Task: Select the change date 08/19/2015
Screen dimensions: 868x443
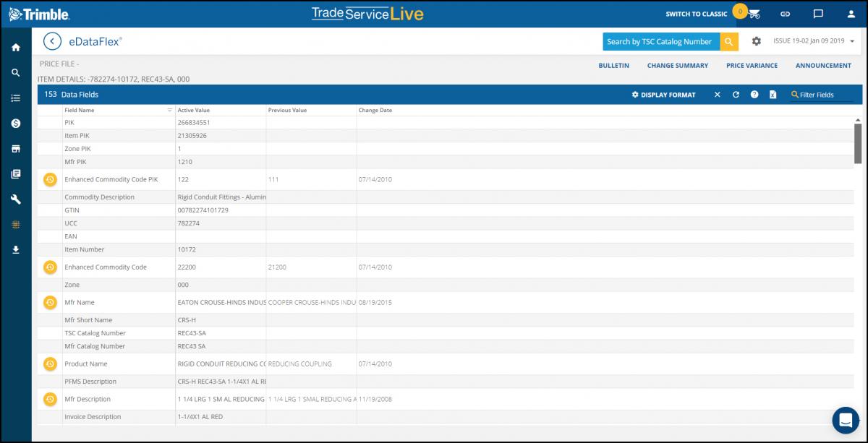Action: click(x=375, y=302)
